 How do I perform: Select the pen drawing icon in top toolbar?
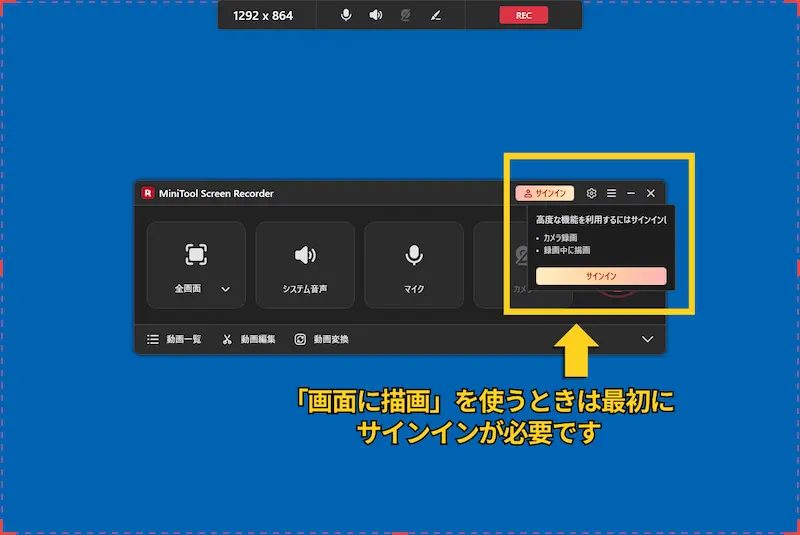[436, 15]
